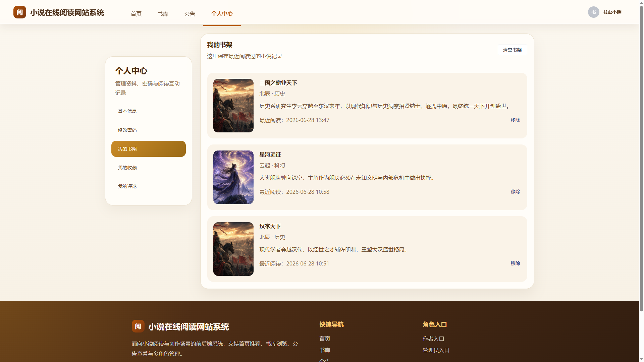Open 我的收藏 in the sidebar
The width and height of the screenshot is (644, 362).
click(x=149, y=168)
